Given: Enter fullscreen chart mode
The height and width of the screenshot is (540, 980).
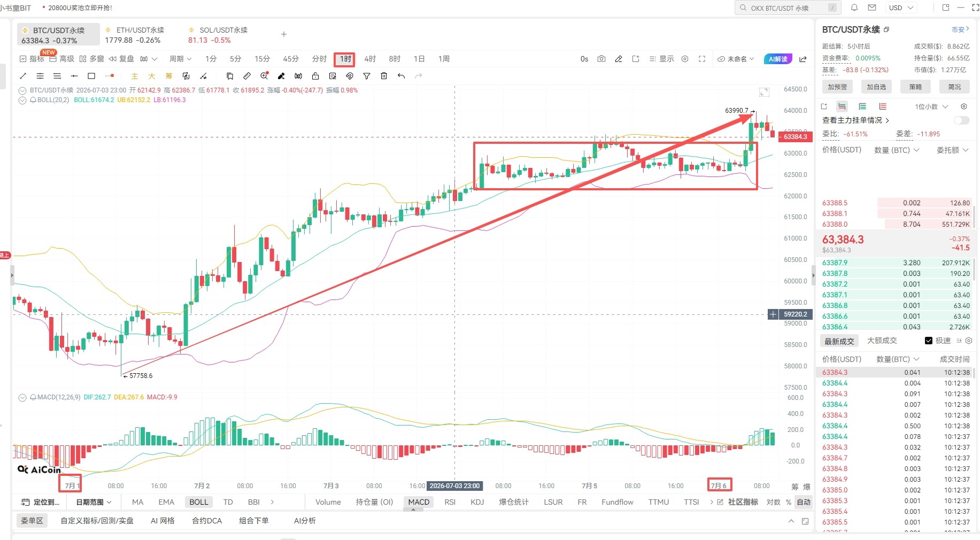Looking at the screenshot, I should (x=702, y=59).
